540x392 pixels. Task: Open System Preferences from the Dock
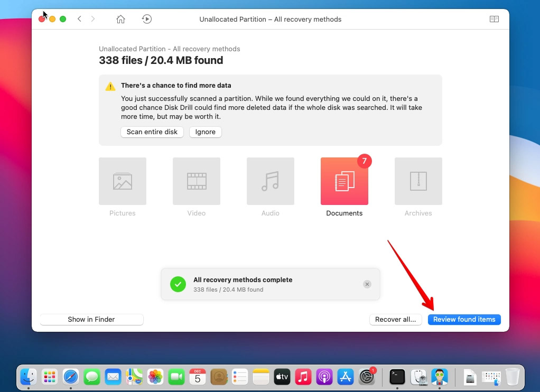367,377
